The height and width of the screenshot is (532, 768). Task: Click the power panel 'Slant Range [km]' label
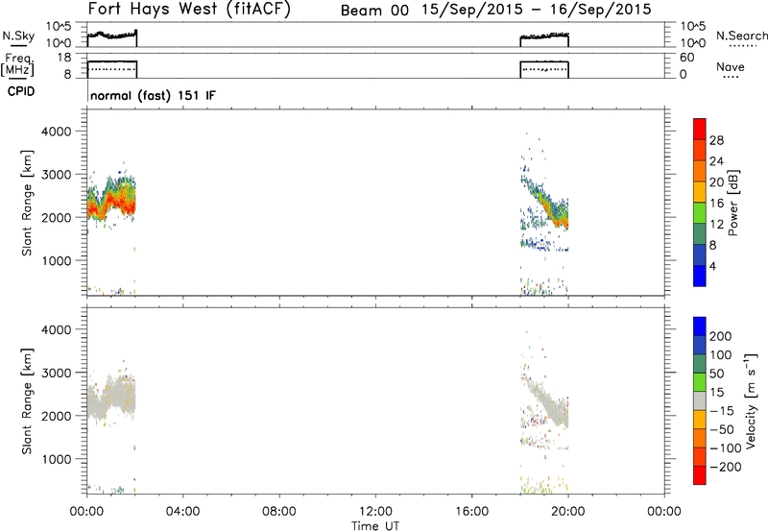tap(27, 203)
